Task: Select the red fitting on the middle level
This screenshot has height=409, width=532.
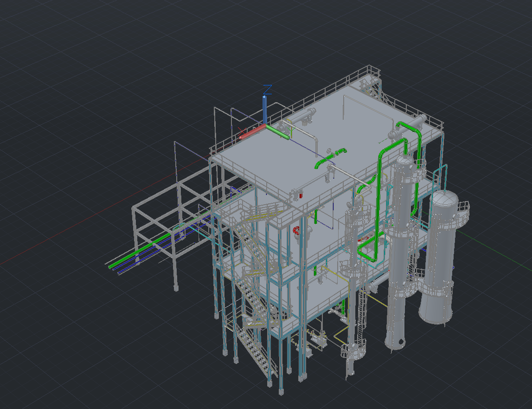Action: coord(296,231)
